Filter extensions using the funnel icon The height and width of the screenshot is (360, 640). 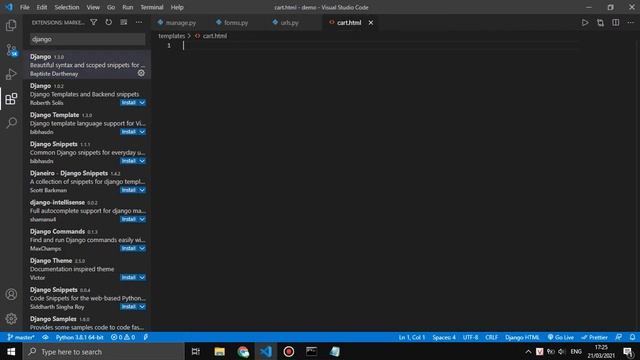(x=93, y=22)
